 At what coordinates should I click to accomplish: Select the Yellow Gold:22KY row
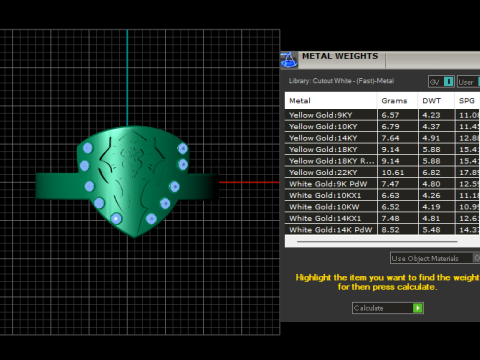click(x=382, y=172)
